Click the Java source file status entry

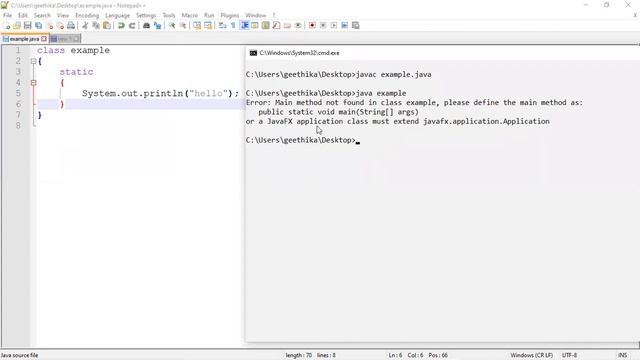(x=20, y=356)
